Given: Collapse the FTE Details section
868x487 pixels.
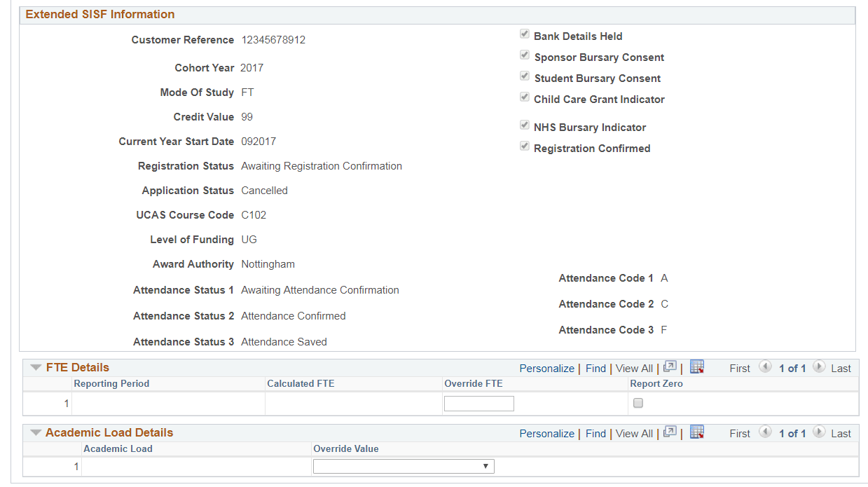Looking at the screenshot, I should (36, 366).
